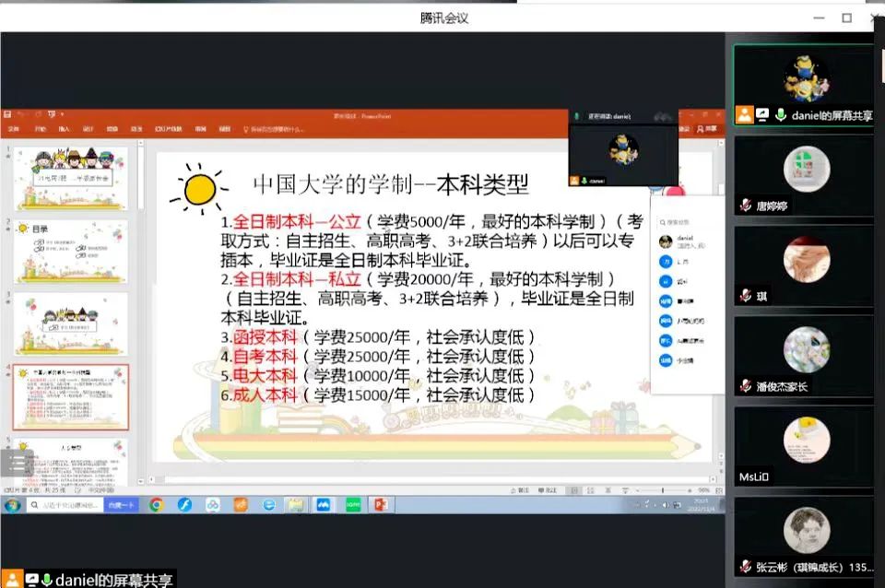The image size is (885, 588).
Task: Click the muted microphone icon beside 唐婷婷
Action: pyautogui.click(x=745, y=206)
